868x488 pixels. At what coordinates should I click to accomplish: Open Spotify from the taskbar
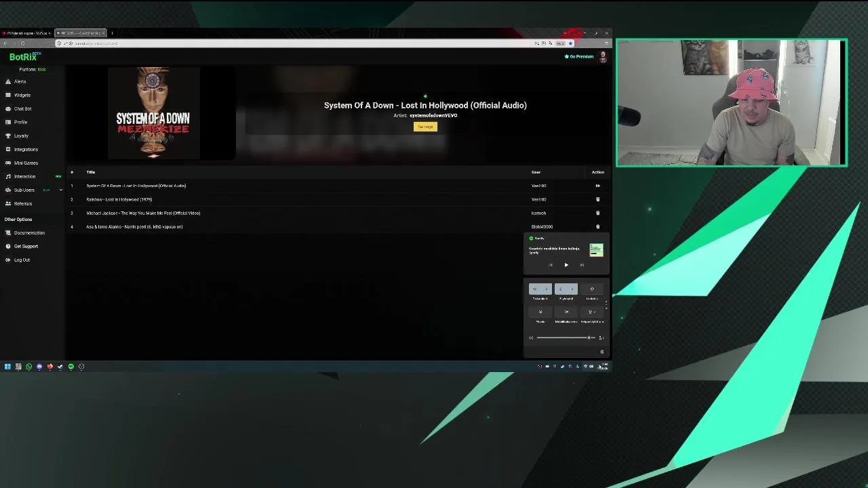[71, 367]
